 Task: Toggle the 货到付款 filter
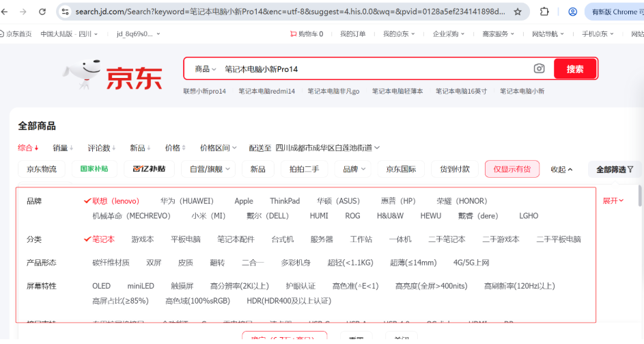tap(455, 169)
